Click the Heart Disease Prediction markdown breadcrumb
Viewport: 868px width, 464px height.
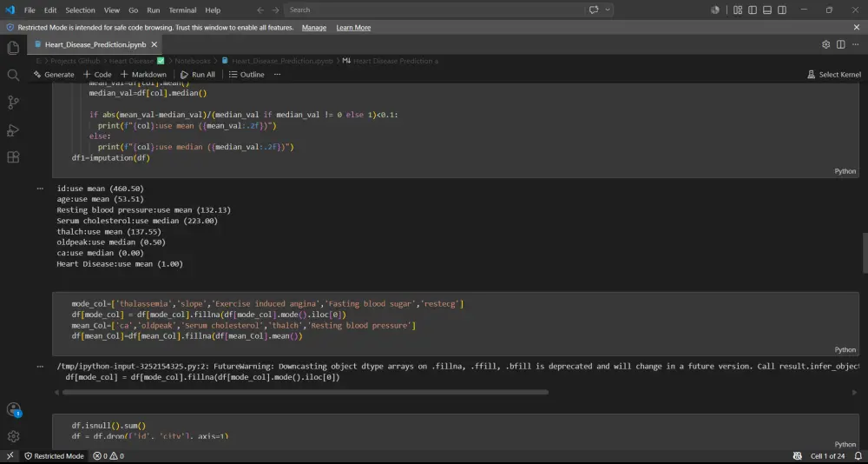point(391,61)
